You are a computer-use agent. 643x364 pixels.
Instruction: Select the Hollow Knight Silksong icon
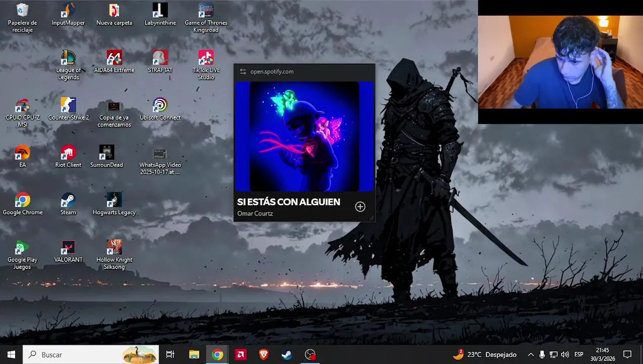(114, 255)
